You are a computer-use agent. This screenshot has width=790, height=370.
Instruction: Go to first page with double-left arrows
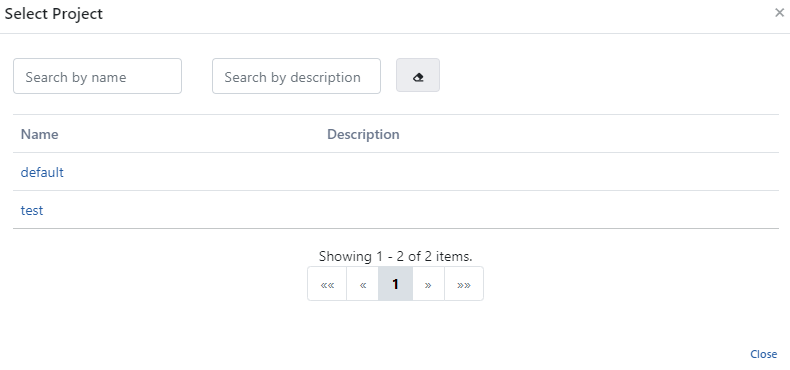pos(327,284)
